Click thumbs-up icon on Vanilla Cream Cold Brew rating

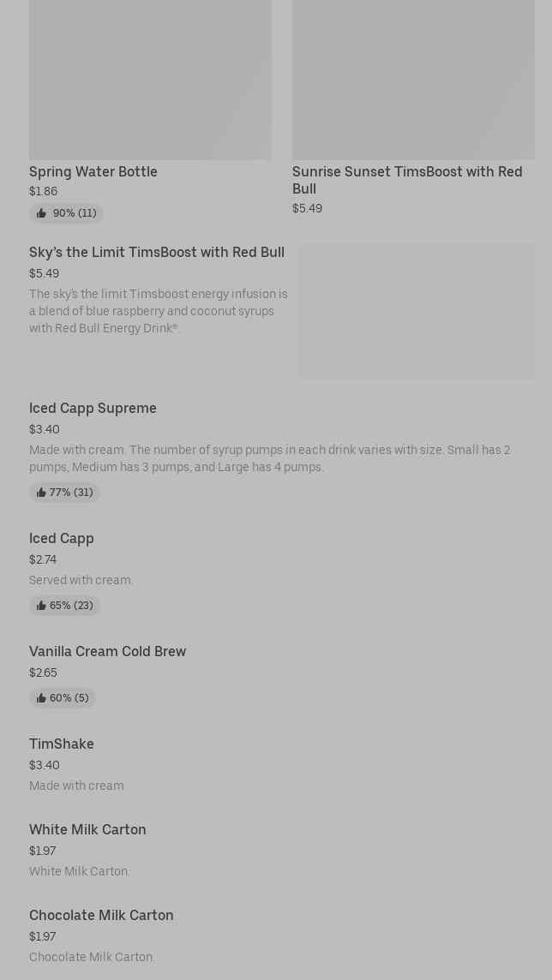point(41,698)
